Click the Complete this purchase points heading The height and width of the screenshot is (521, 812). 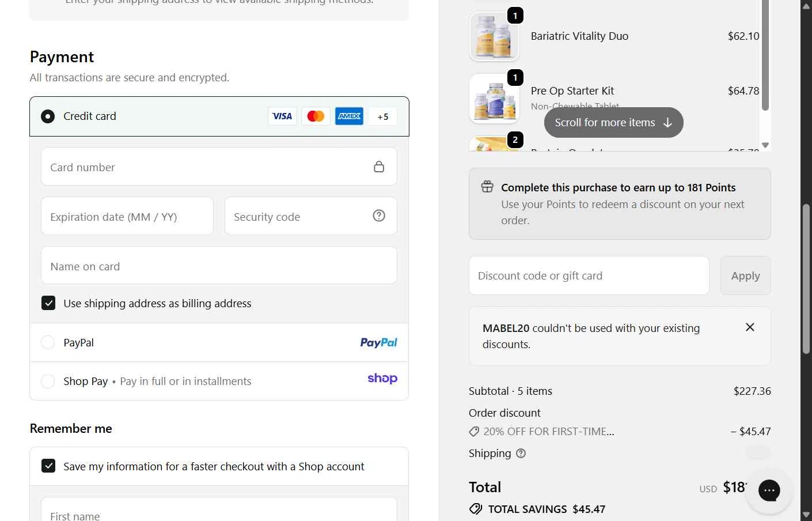pos(619,187)
